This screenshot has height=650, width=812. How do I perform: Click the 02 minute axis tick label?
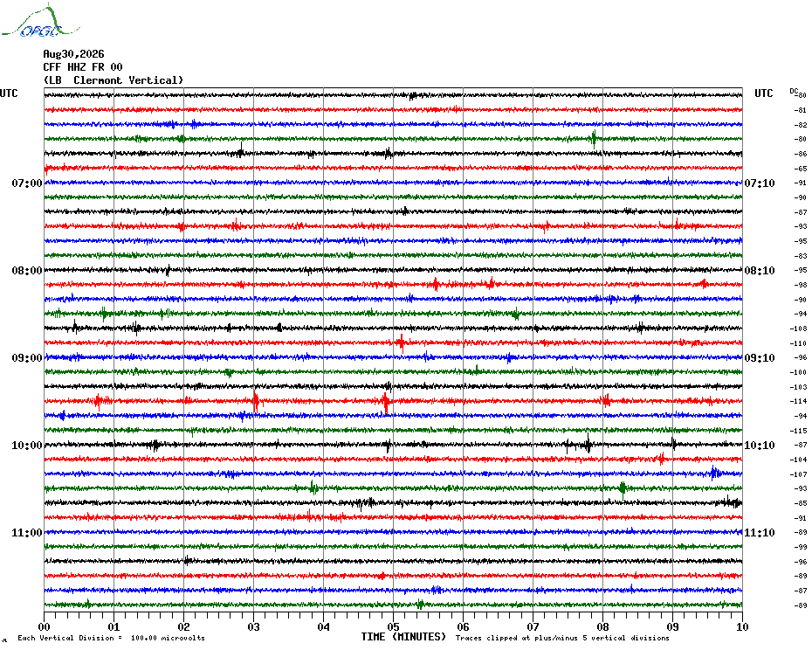pyautogui.click(x=184, y=626)
